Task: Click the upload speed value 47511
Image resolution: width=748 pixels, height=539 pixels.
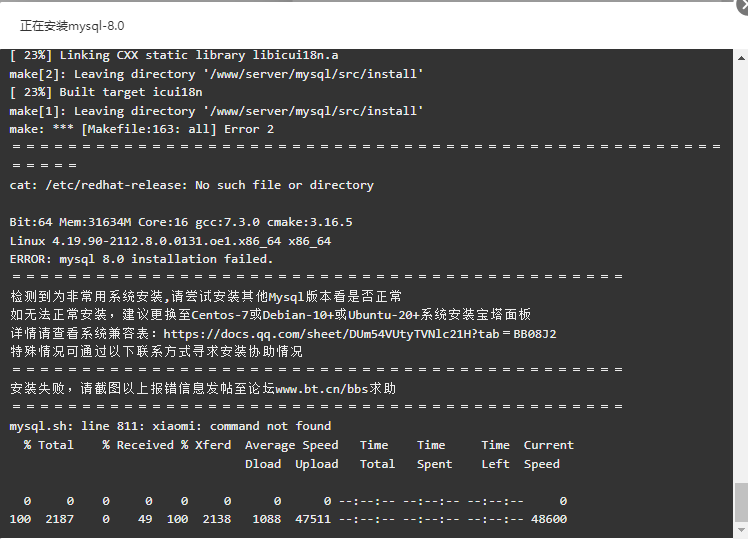Action: [313, 519]
